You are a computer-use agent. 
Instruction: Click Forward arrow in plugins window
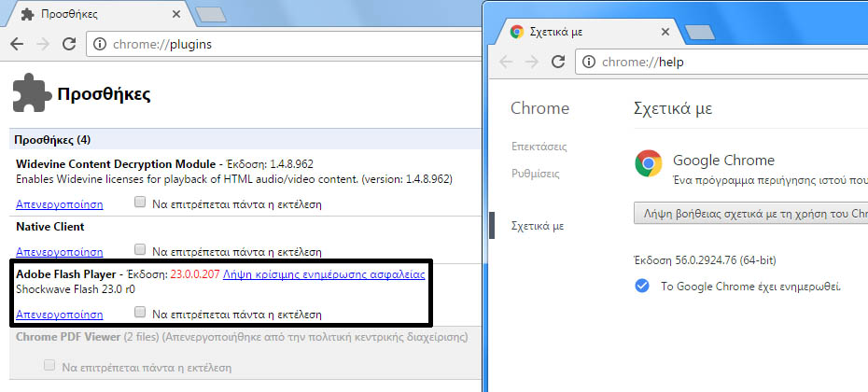click(x=43, y=44)
